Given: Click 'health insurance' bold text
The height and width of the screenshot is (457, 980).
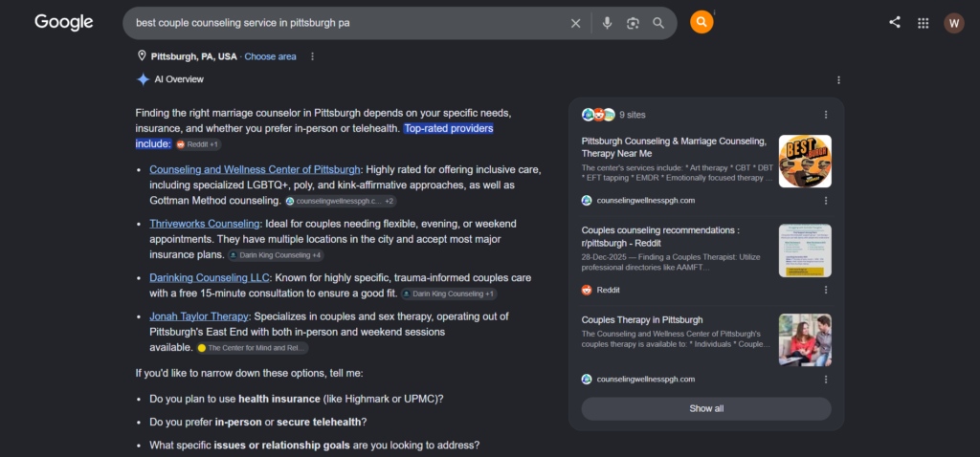Looking at the screenshot, I should (279, 399).
